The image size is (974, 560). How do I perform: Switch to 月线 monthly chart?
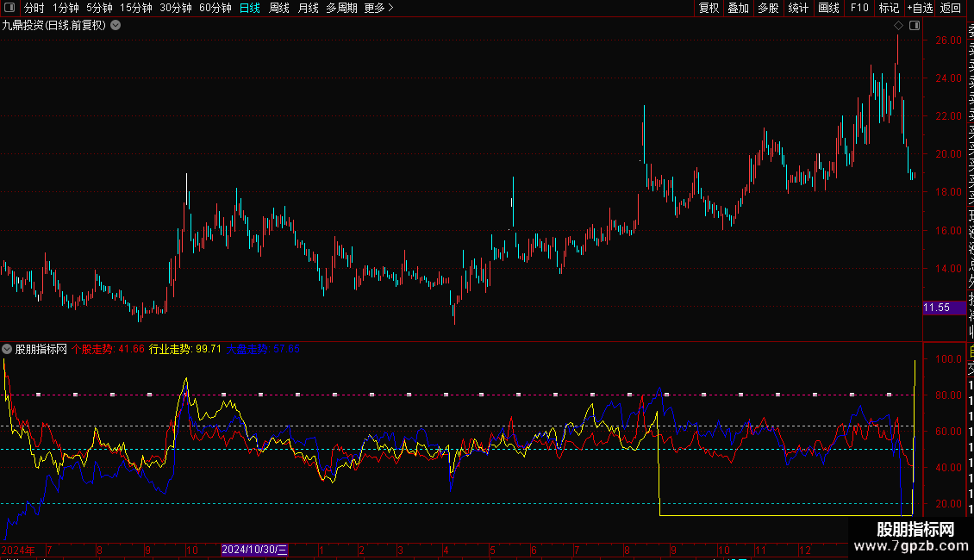308,8
